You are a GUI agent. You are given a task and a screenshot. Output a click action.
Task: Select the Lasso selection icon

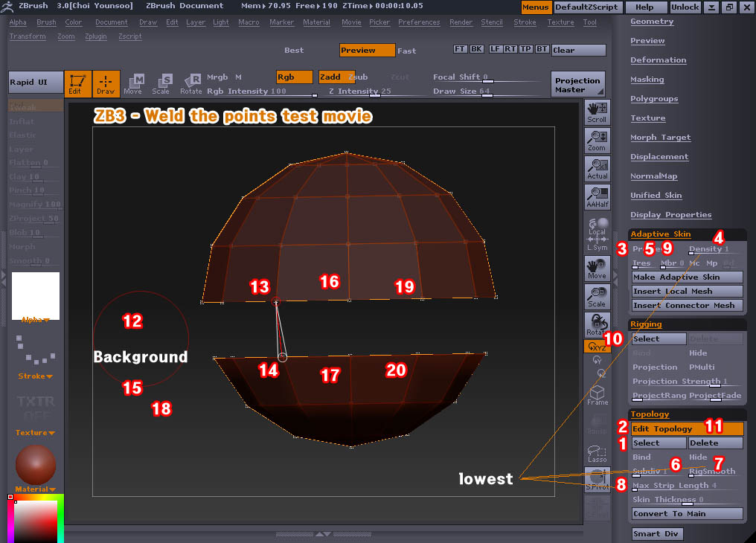(597, 453)
